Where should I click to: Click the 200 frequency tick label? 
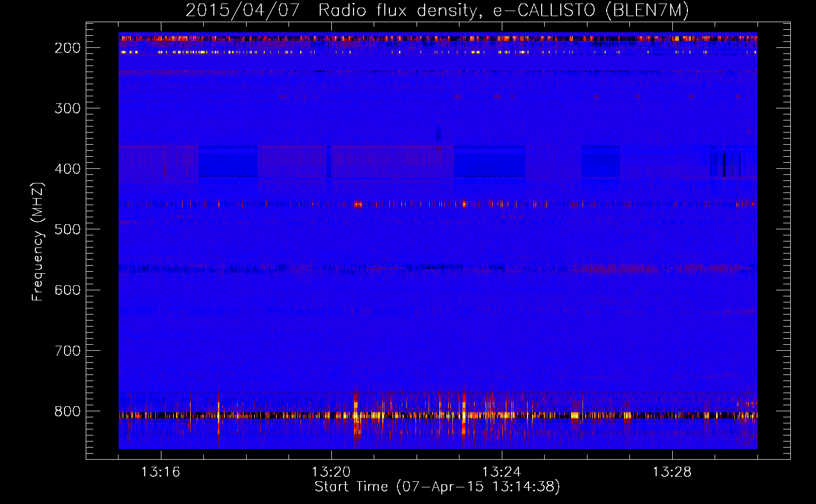click(x=68, y=48)
